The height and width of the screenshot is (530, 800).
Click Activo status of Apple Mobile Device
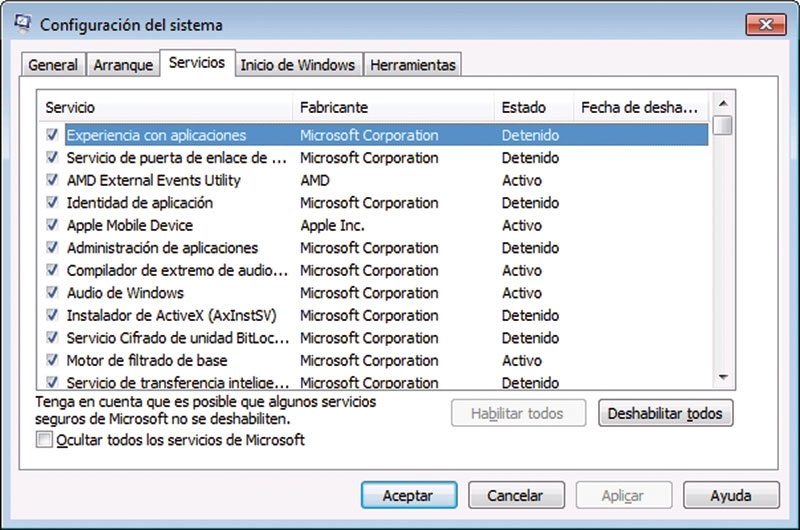pyautogui.click(x=521, y=225)
